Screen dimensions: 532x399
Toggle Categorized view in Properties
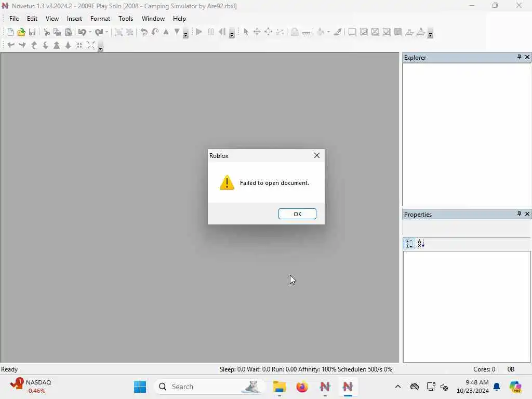pyautogui.click(x=409, y=244)
